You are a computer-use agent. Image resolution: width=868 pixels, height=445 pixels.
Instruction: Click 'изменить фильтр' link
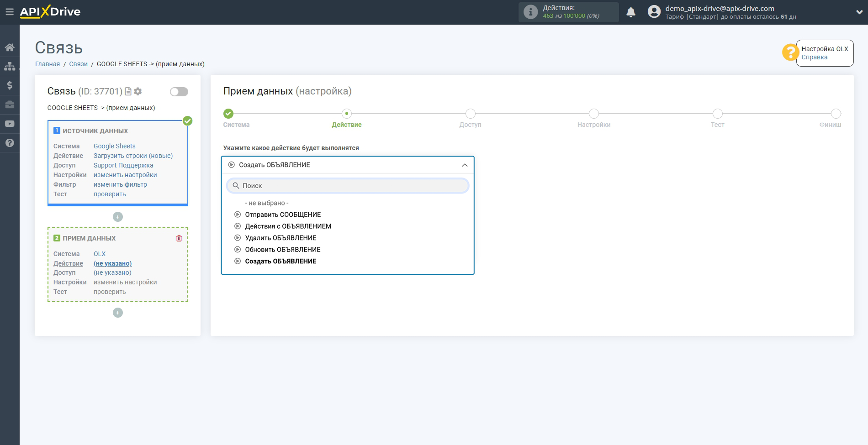click(120, 184)
